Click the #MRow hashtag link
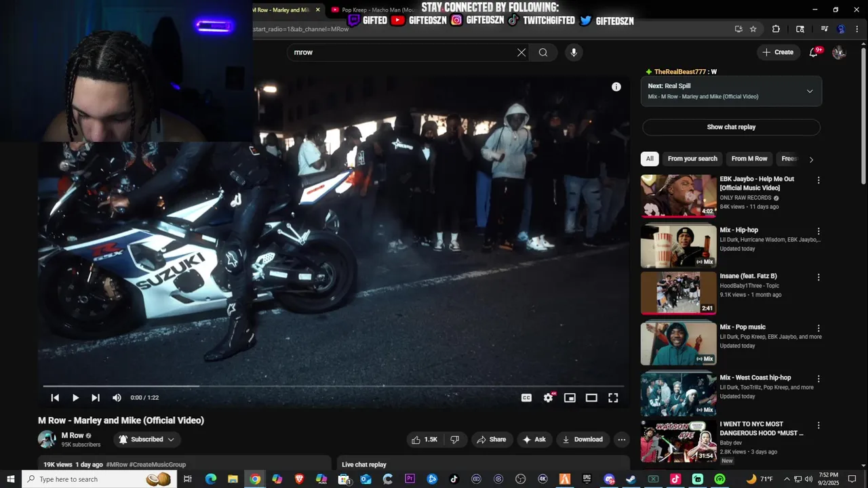The width and height of the screenshot is (868, 488). pos(117,464)
